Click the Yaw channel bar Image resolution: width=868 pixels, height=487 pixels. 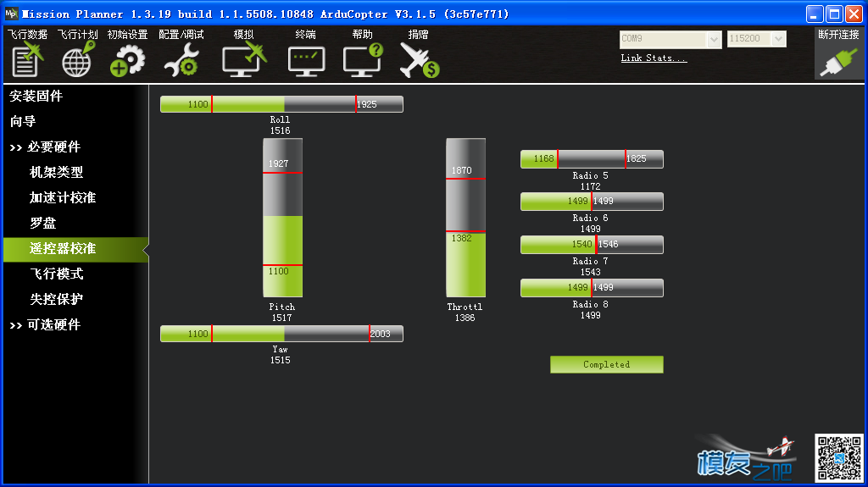(281, 334)
